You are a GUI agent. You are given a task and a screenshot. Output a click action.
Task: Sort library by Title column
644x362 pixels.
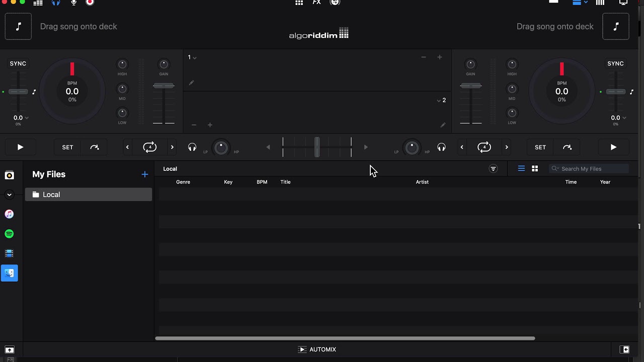point(285,182)
